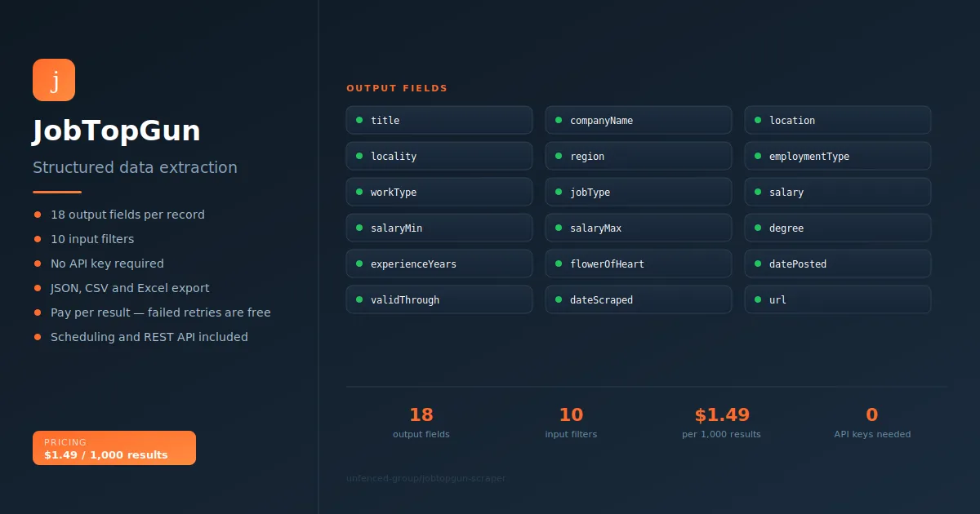Click the green dot beside datePosted
Image resolution: width=980 pixels, height=514 pixels.
[x=758, y=264]
